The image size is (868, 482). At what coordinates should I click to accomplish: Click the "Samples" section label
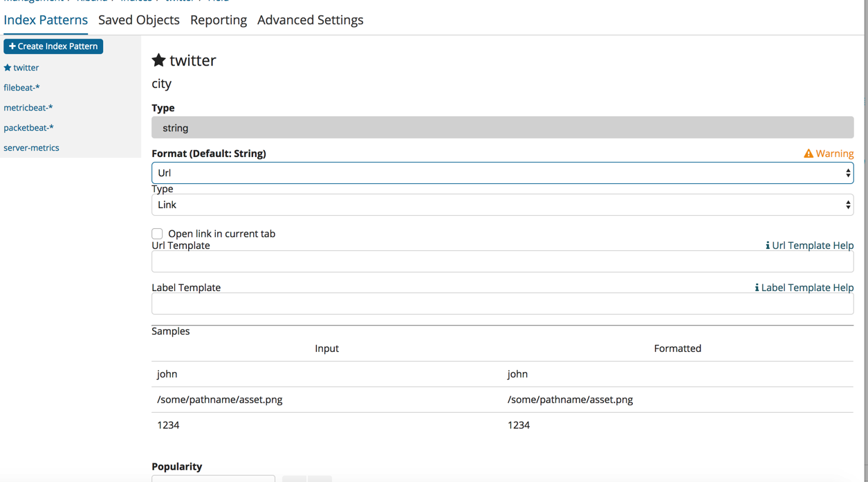[x=171, y=331]
